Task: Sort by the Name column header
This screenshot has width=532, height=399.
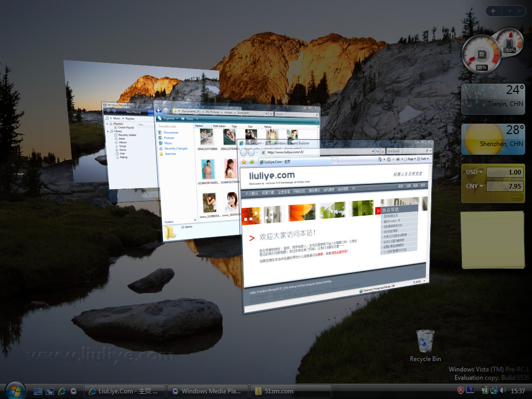Action: click(x=203, y=126)
